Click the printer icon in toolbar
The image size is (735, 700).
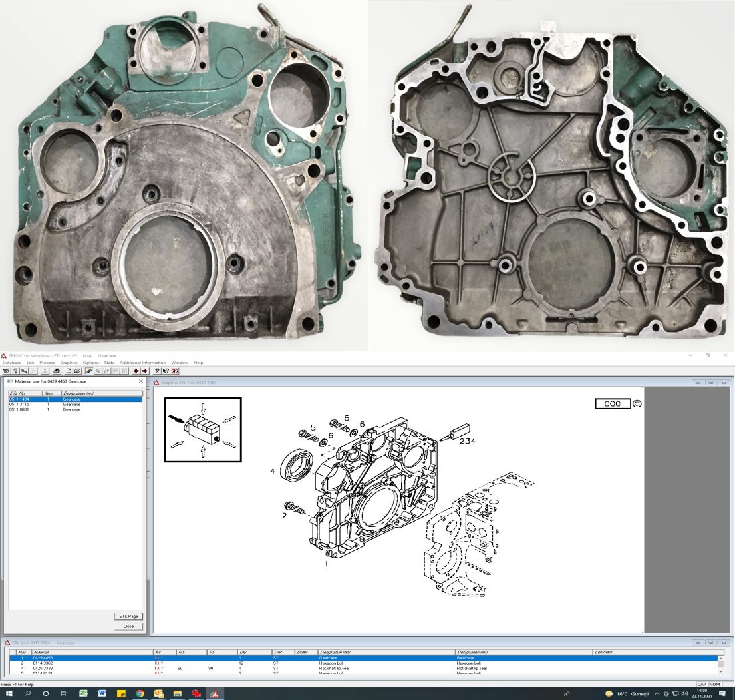[57, 371]
